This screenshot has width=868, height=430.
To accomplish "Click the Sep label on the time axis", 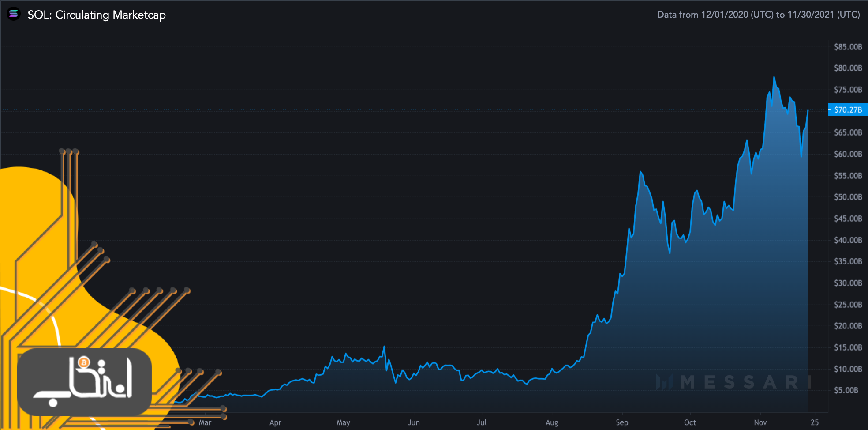I will click(x=622, y=422).
